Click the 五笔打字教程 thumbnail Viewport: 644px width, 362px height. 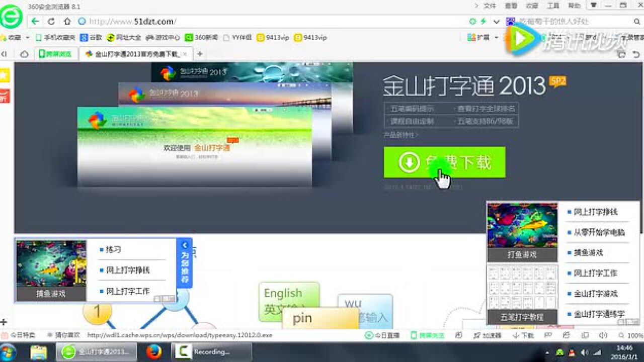pyautogui.click(x=522, y=295)
